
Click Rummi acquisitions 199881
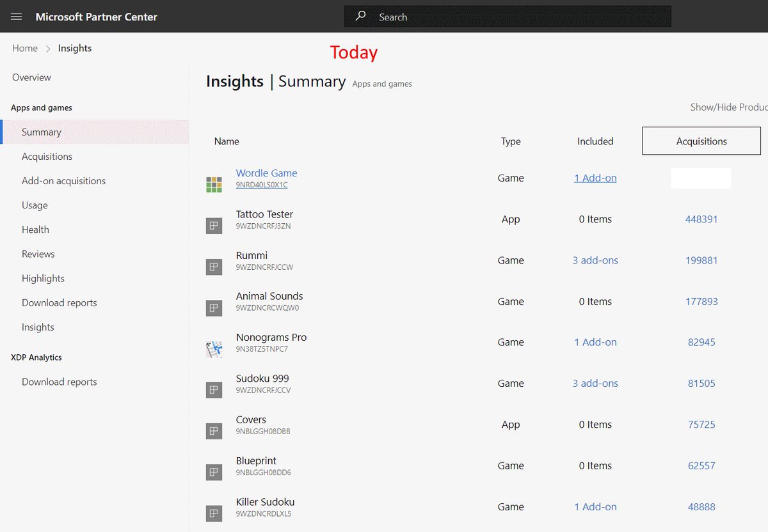point(701,260)
